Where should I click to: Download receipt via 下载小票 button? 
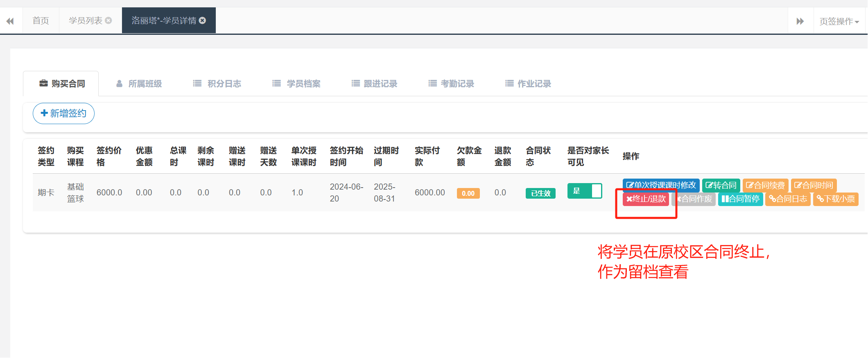pos(836,199)
